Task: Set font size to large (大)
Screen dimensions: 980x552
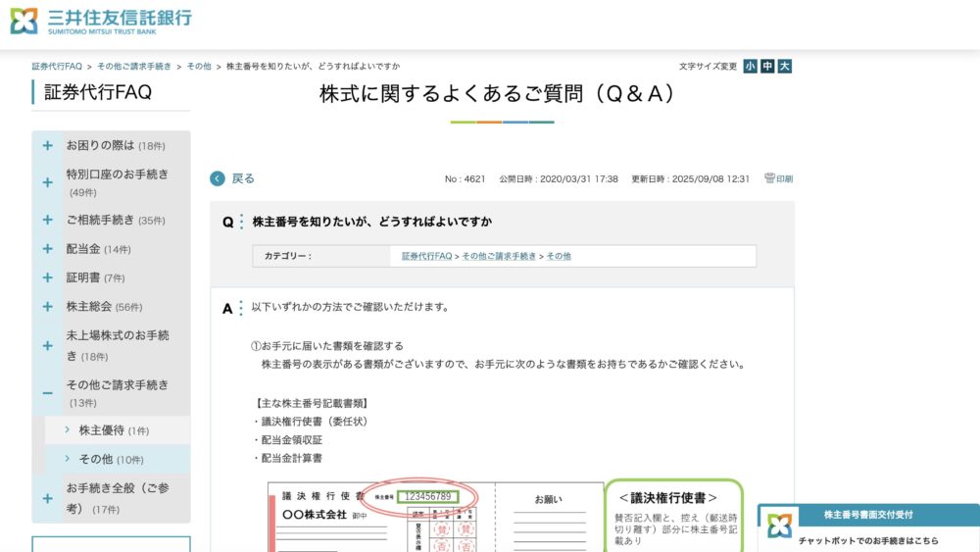Action: click(x=784, y=67)
